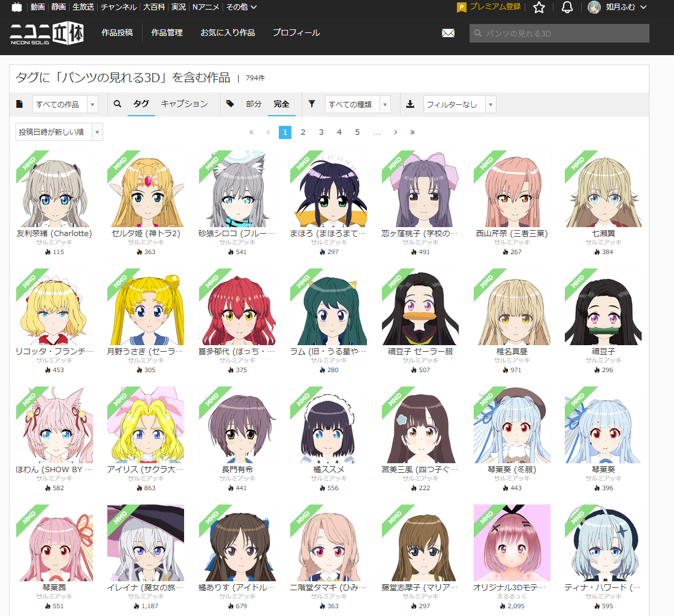674x616 pixels.
Task: Click the download icon in filter bar
Action: point(410,104)
